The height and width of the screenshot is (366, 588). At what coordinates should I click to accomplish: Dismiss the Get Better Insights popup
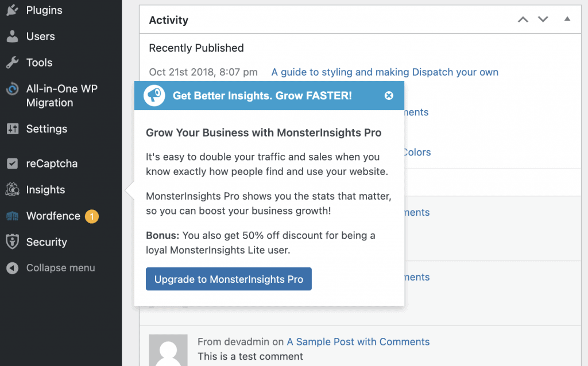pyautogui.click(x=389, y=95)
